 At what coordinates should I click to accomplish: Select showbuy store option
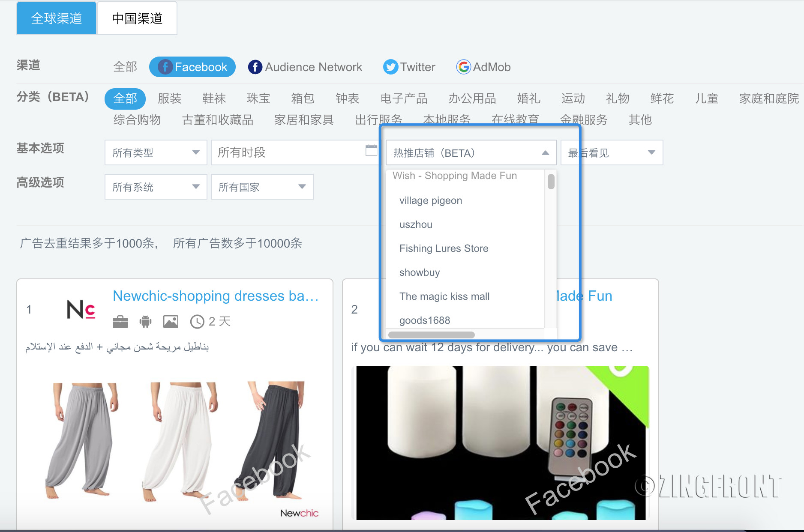pyautogui.click(x=465, y=272)
